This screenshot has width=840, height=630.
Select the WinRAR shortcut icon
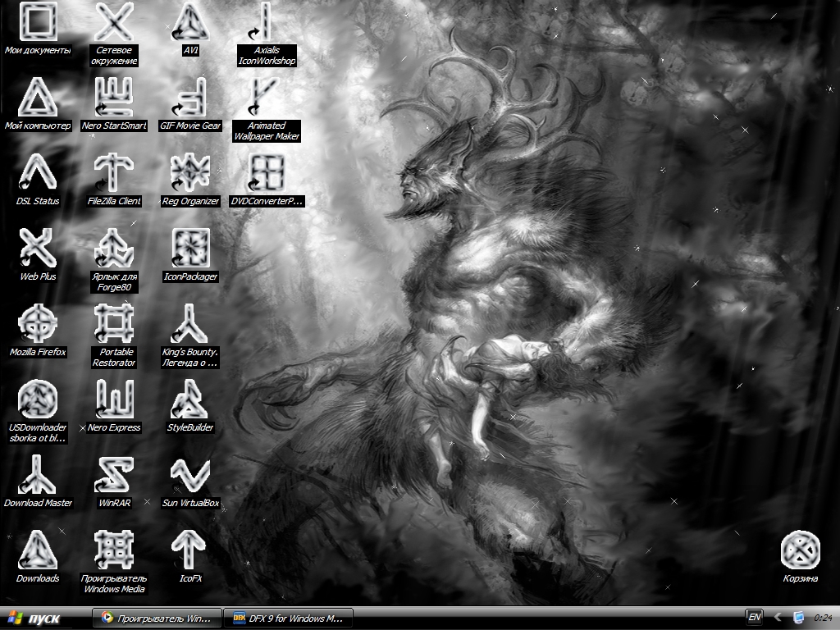coord(114,475)
